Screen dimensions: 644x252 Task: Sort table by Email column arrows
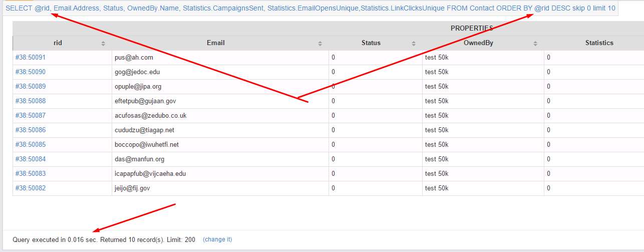tap(320, 43)
